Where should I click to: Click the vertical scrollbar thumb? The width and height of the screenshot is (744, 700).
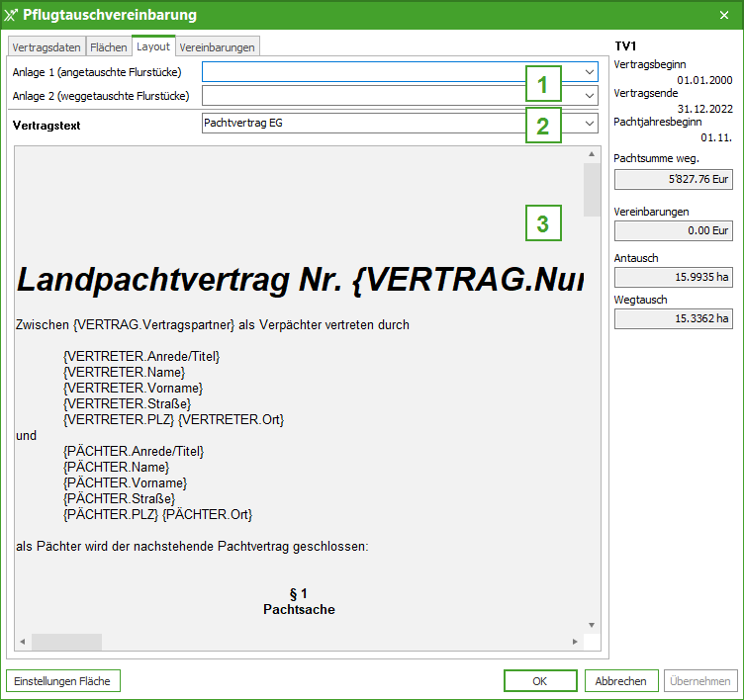[x=592, y=190]
